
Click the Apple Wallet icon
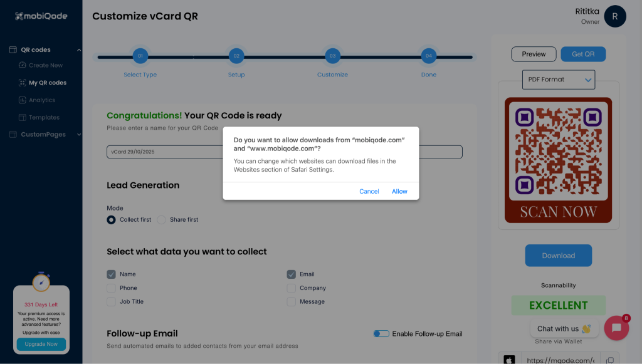(510, 360)
